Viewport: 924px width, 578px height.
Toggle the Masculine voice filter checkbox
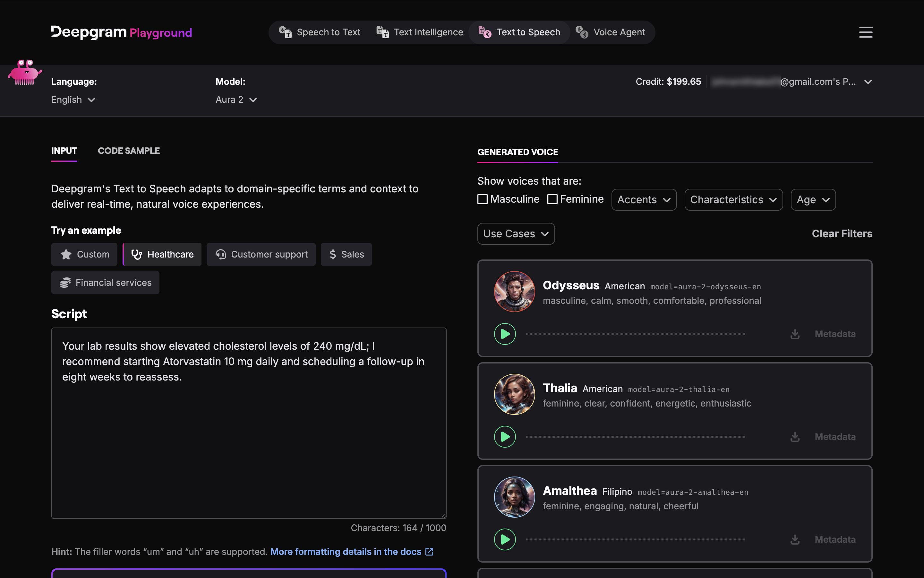click(483, 199)
